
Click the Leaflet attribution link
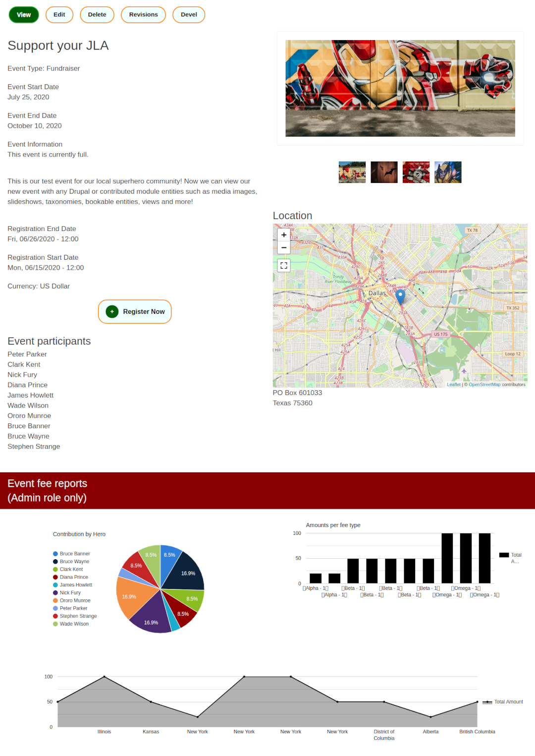pyautogui.click(x=453, y=384)
